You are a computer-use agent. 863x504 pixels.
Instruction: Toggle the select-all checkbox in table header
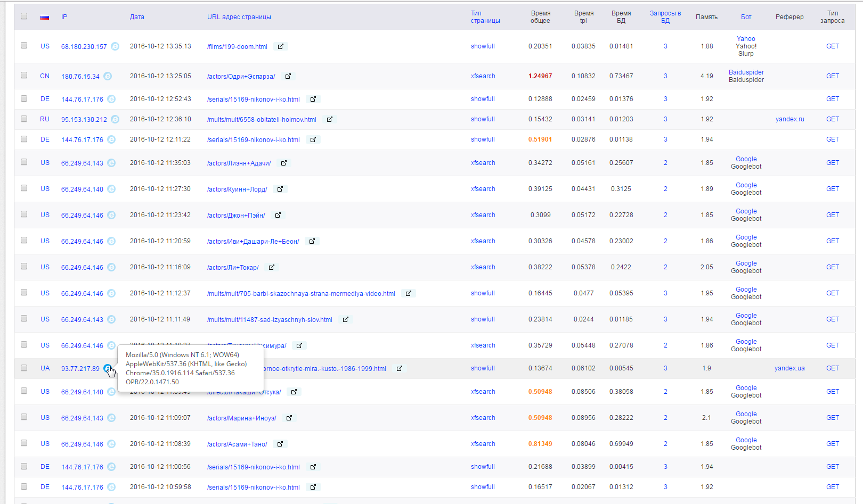click(x=24, y=16)
